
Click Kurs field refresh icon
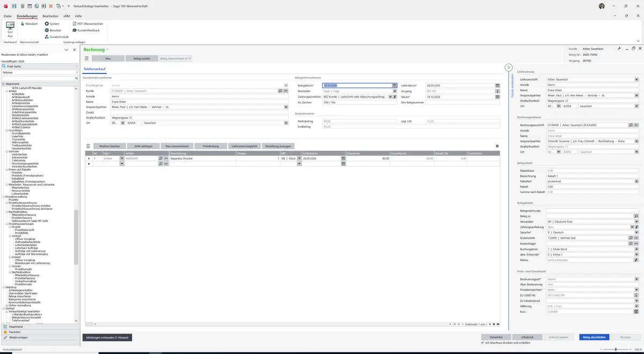(x=636, y=312)
